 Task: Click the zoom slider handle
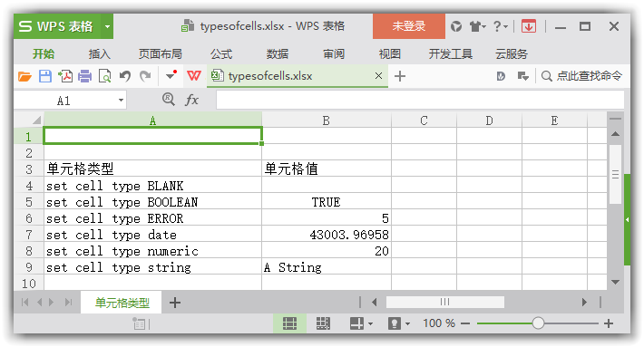[538, 323]
